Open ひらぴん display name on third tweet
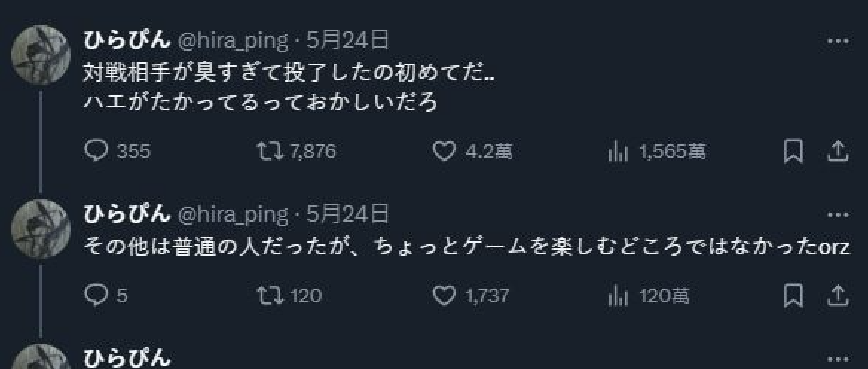 coord(126,358)
